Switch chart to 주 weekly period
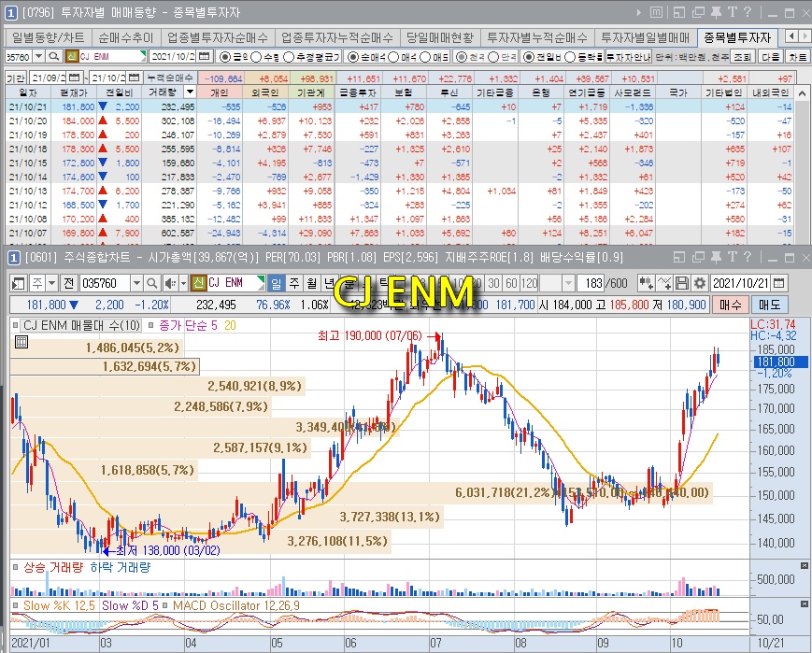 pos(294,283)
